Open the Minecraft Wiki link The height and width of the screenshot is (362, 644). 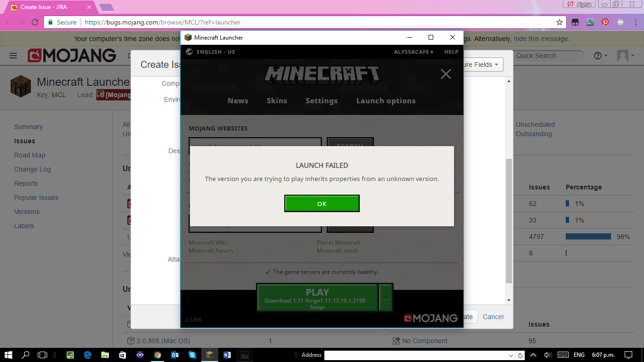(x=207, y=243)
